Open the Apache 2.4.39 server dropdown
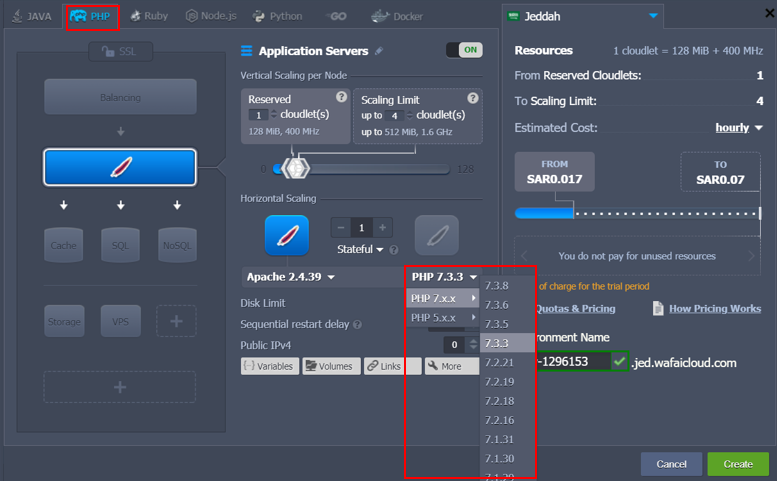 [291, 276]
